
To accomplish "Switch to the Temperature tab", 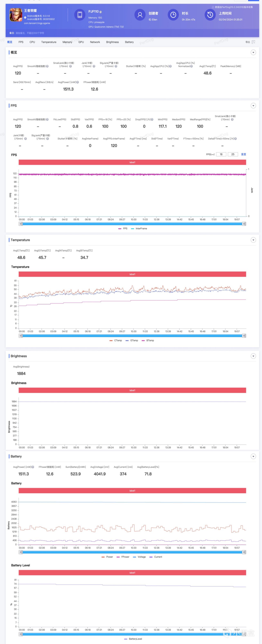I will [x=49, y=42].
